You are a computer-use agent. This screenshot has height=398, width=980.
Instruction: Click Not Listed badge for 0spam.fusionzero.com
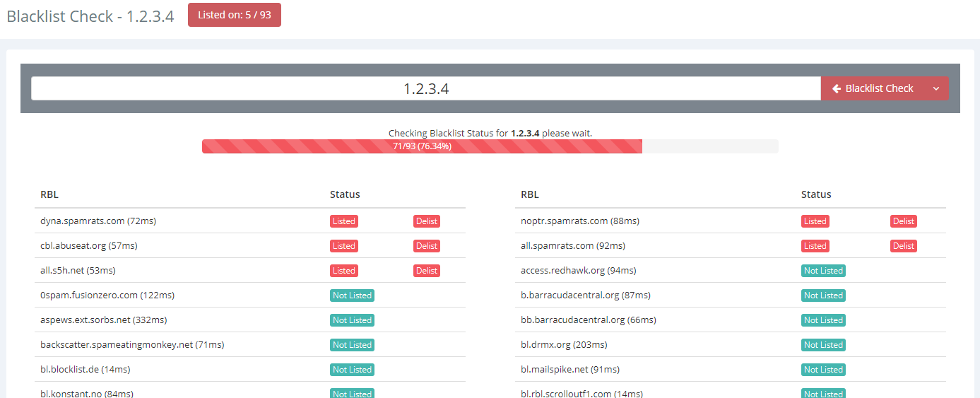click(x=352, y=295)
